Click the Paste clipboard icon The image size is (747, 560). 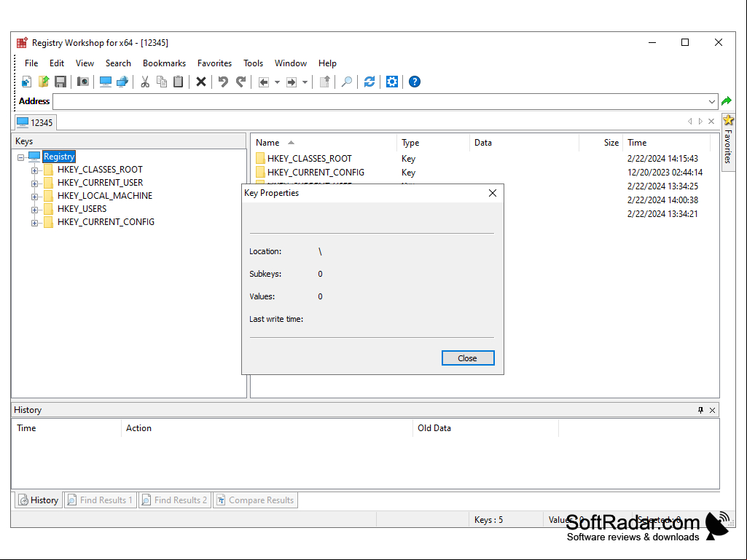(x=178, y=82)
